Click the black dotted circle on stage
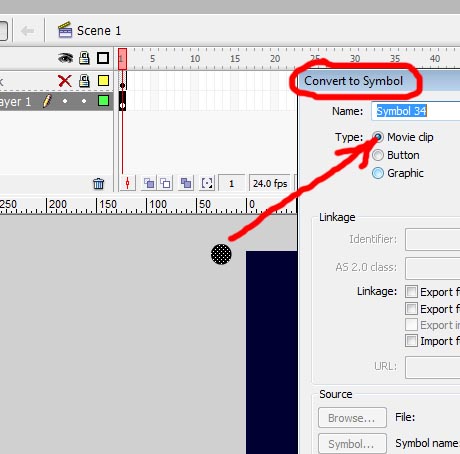460x454 pixels. (x=221, y=254)
